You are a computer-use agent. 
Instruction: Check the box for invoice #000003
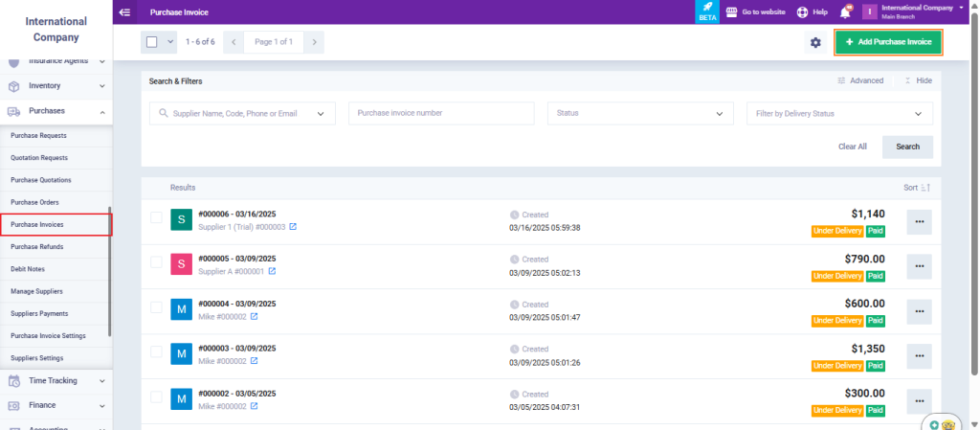click(156, 351)
